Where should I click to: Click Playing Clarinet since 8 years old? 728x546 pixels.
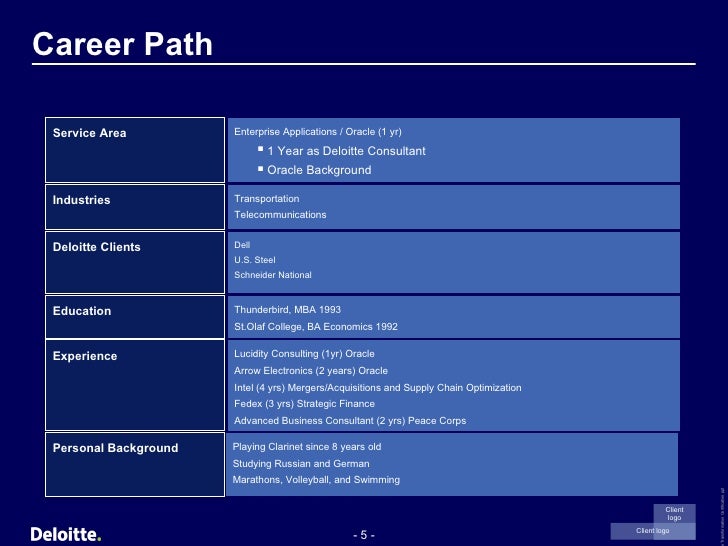click(307, 447)
